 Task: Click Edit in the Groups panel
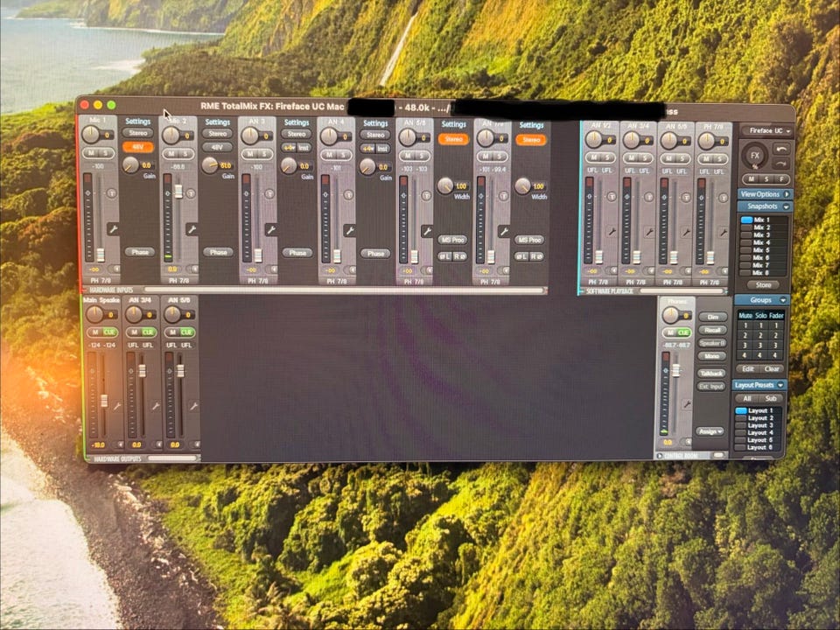pos(747,369)
